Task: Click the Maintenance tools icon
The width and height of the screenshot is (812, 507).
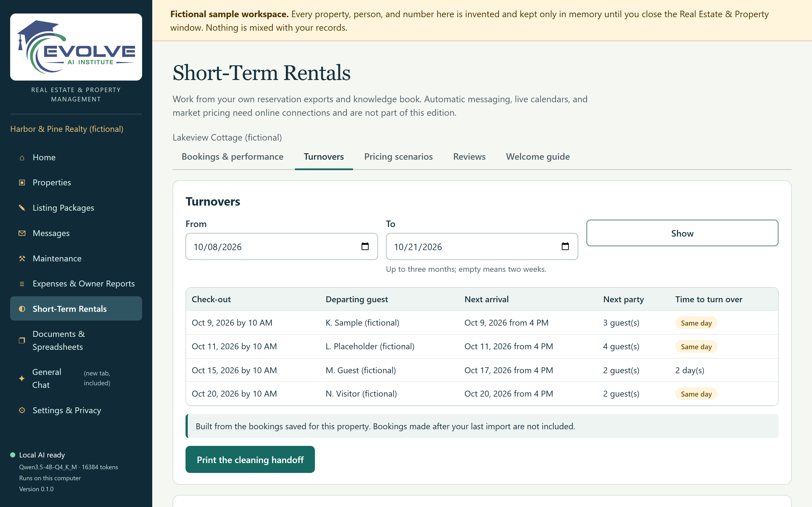Action: pos(22,259)
